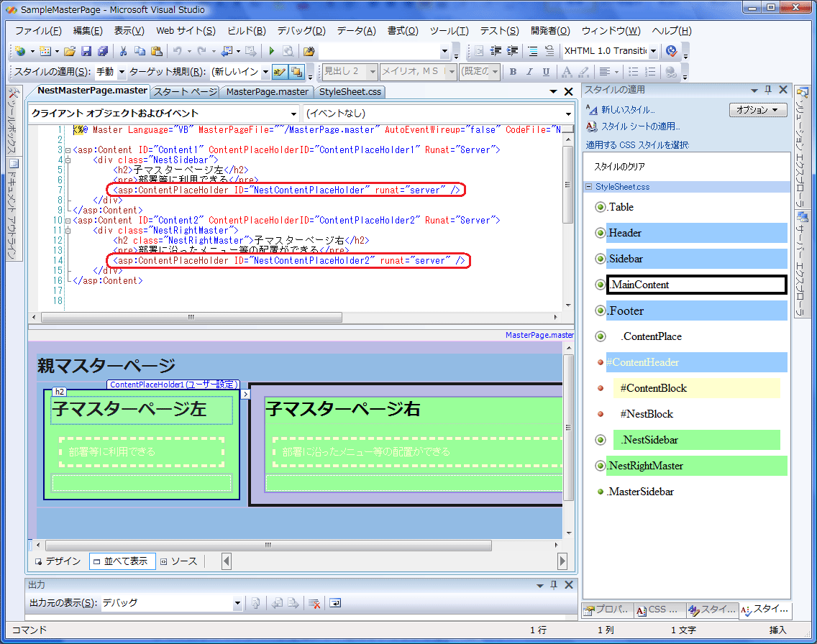This screenshot has height=644, width=817.
Task: Click the numbered list icon
Action: (x=650, y=72)
